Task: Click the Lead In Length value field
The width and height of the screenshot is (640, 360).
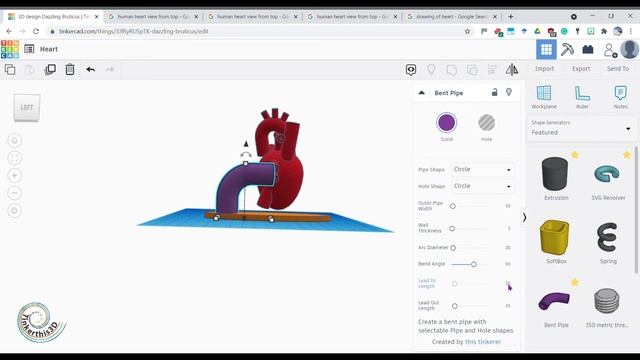Action: pyautogui.click(x=507, y=283)
